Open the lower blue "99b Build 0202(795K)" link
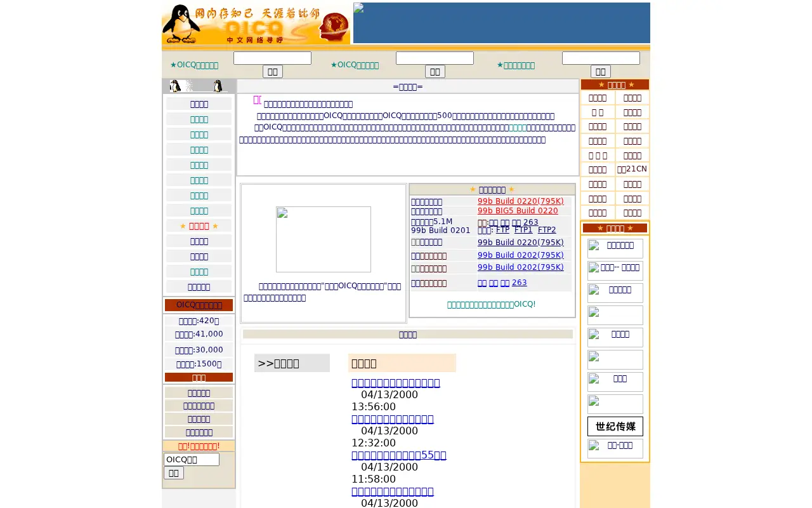 pyautogui.click(x=520, y=267)
